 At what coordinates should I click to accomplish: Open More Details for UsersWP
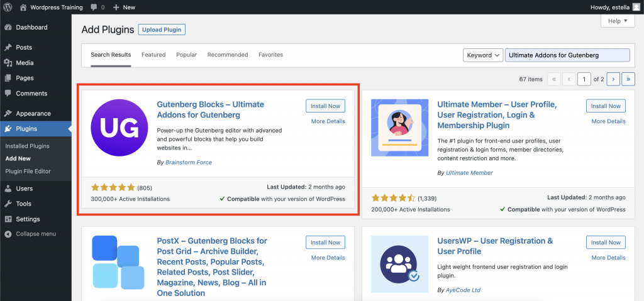(609, 258)
